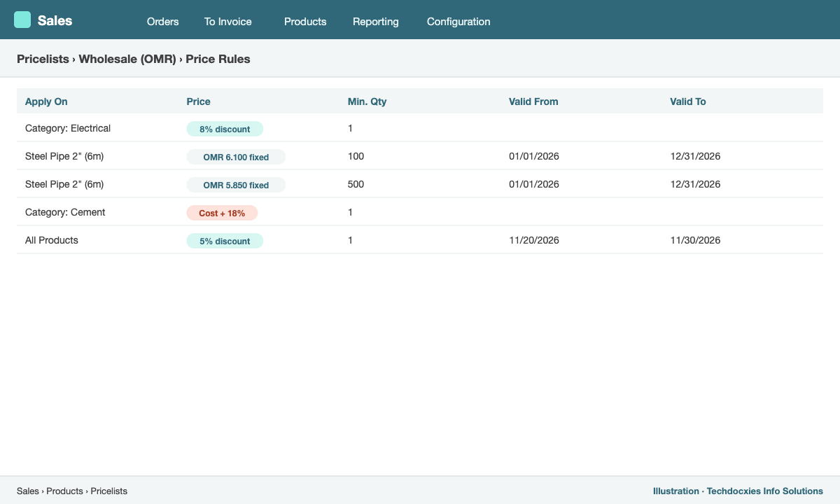Click the 5% discount badge
The image size is (840, 504).
pyautogui.click(x=225, y=241)
